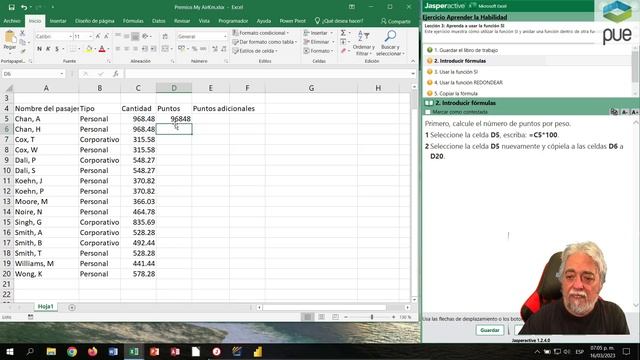Image resolution: width=640 pixels, height=360 pixels.
Task: Select step 1 Guardar el libro de trabajo
Action: point(466,50)
